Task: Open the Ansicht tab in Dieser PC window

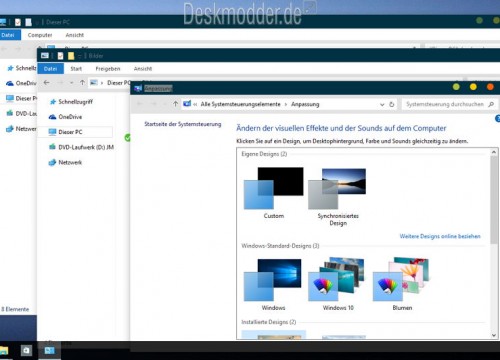Action: click(75, 35)
